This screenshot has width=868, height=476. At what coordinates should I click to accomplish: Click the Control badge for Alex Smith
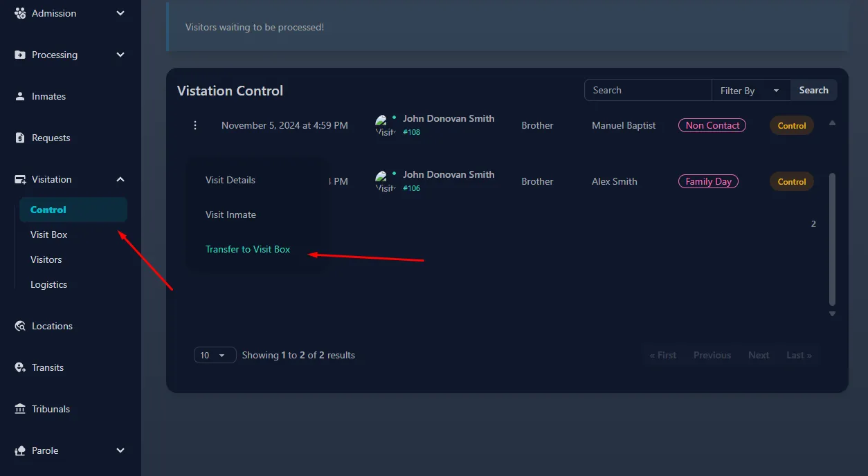click(x=791, y=181)
